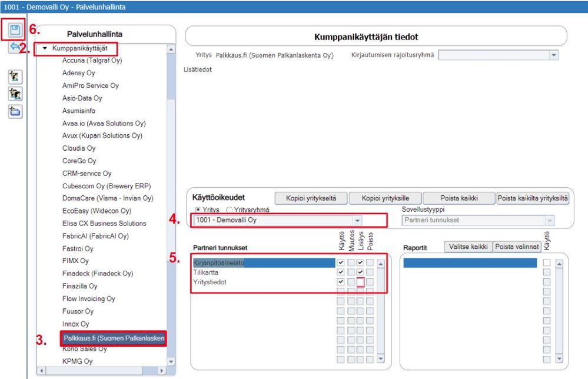Select AmiPro Service Oy in the list
Screen dimensions: 588x379
(x=91, y=85)
